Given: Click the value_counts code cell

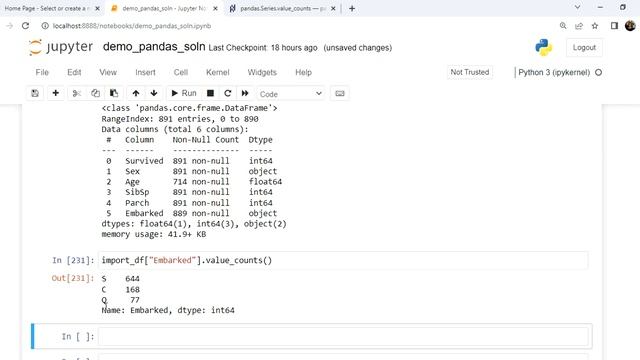Looking at the screenshot, I should 343,260.
